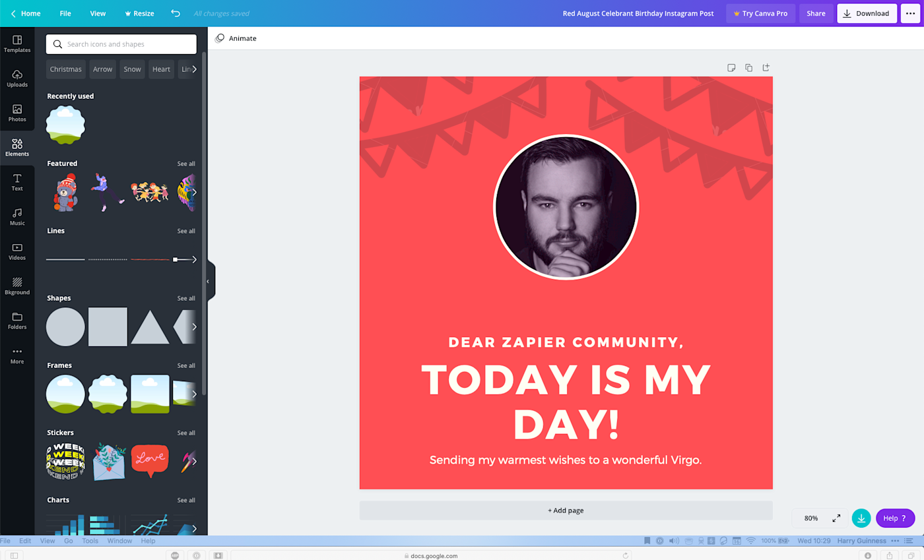Click See all next to Charts
924x560 pixels.
(x=186, y=500)
